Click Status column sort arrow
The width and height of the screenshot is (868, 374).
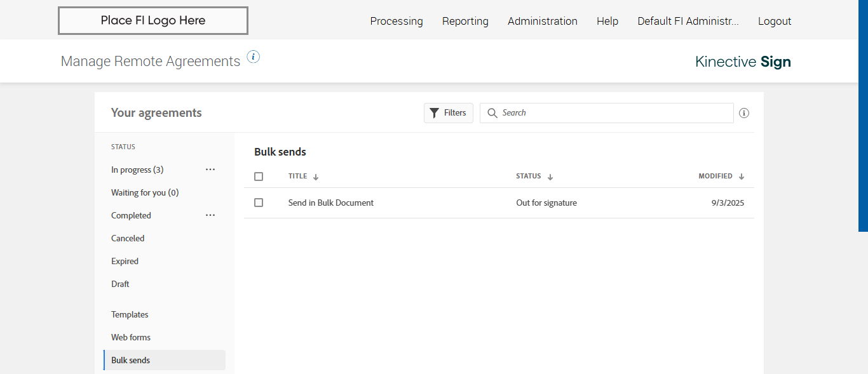click(x=550, y=177)
